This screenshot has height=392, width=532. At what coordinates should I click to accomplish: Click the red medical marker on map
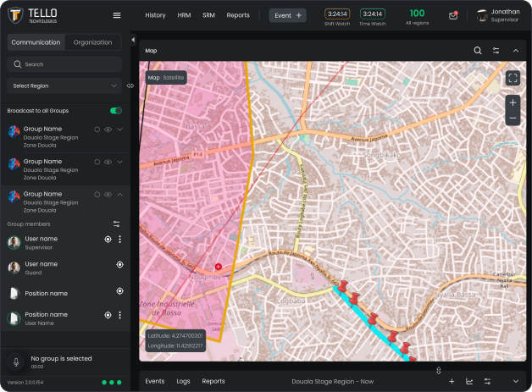[219, 267]
